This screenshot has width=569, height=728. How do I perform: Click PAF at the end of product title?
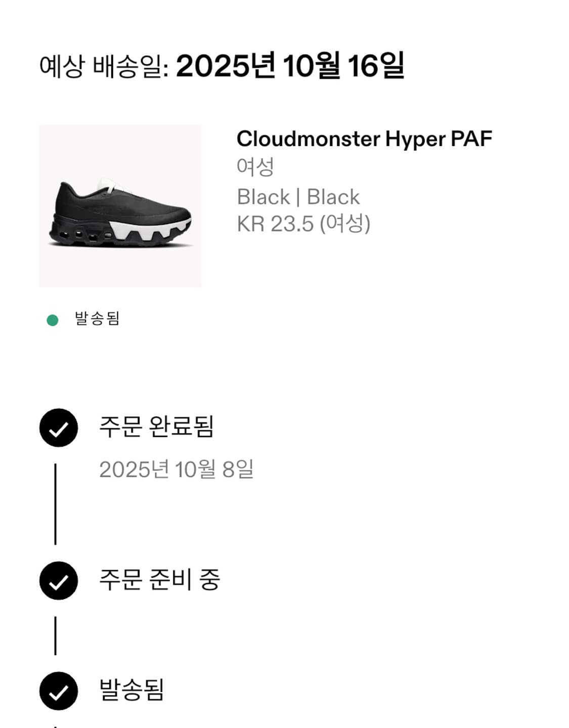471,139
